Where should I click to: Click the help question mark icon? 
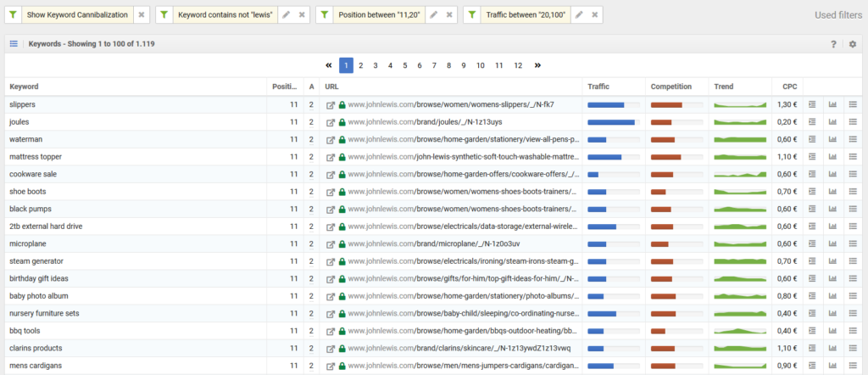[833, 44]
